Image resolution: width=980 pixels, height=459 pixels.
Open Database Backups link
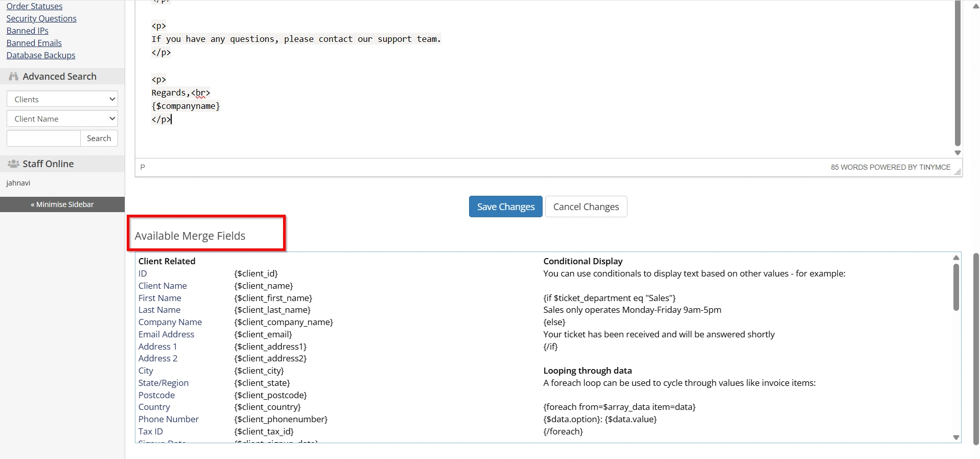click(41, 55)
